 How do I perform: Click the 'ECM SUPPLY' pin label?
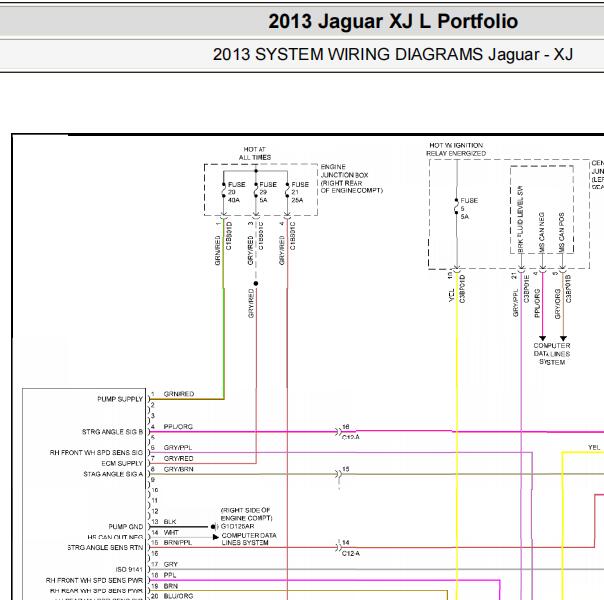[x=122, y=463]
